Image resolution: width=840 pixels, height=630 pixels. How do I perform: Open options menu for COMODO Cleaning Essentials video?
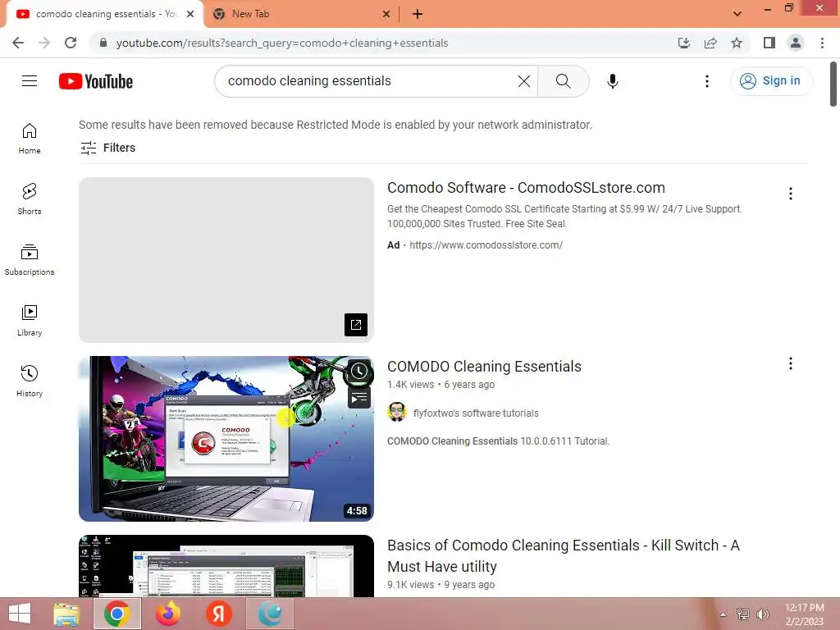tap(790, 363)
